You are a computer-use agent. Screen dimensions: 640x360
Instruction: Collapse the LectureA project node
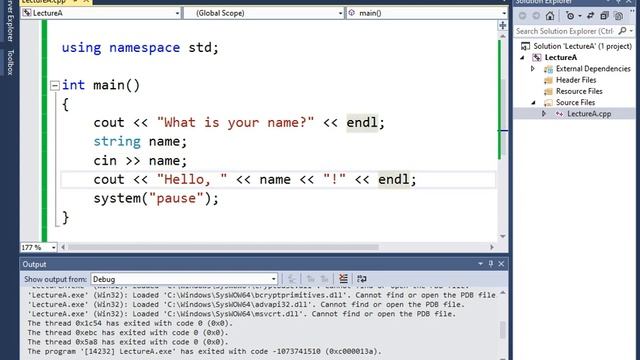coord(522,58)
